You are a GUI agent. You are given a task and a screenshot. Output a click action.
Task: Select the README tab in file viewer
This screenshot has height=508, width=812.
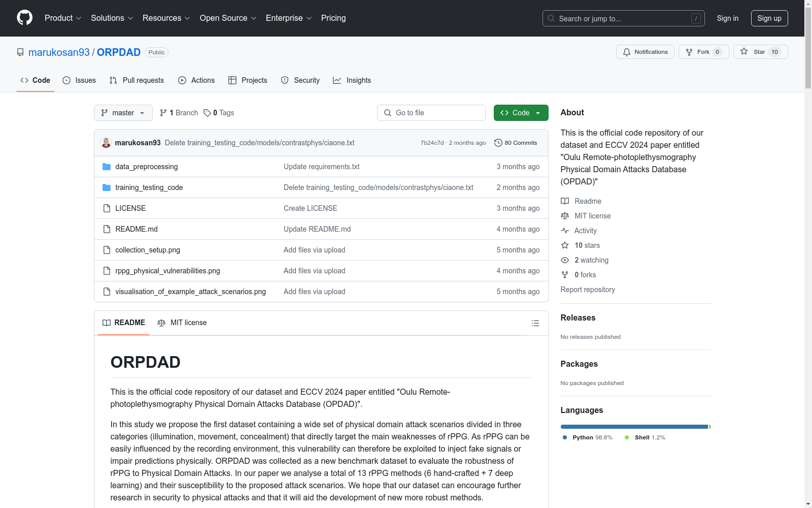pyautogui.click(x=124, y=323)
